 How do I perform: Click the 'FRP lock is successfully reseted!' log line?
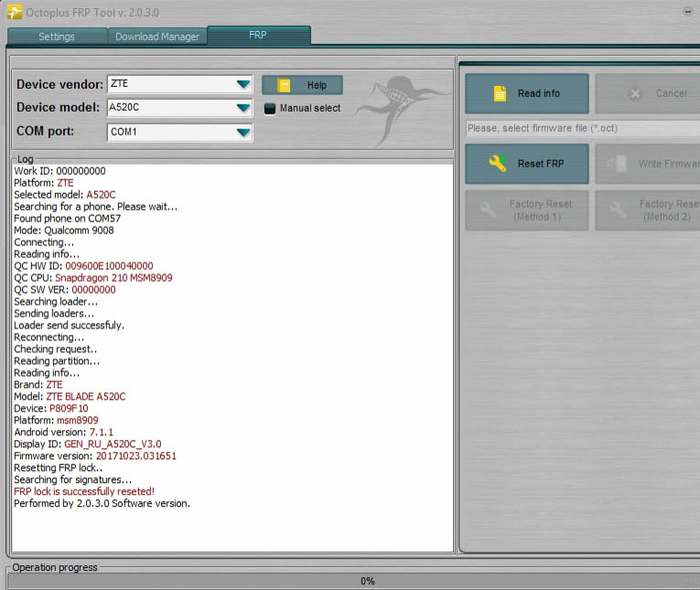tap(84, 491)
